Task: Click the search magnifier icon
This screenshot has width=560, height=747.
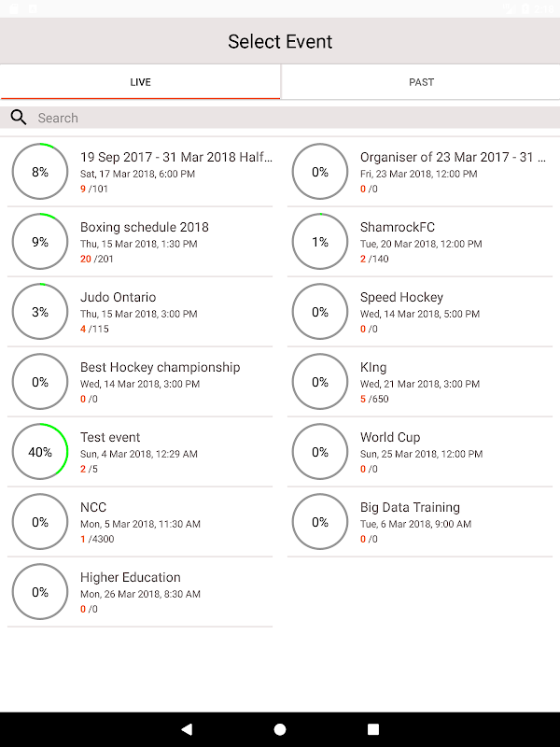Action: tap(19, 118)
